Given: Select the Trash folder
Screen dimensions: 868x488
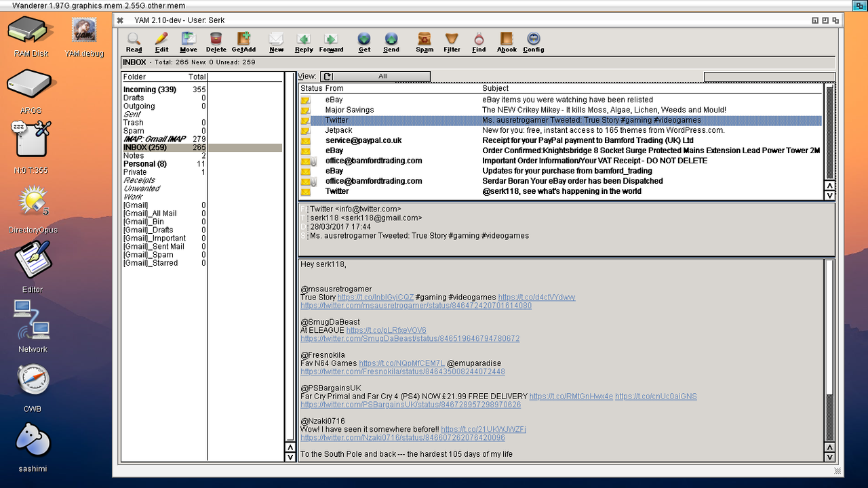Looking at the screenshot, I should pyautogui.click(x=165, y=123).
